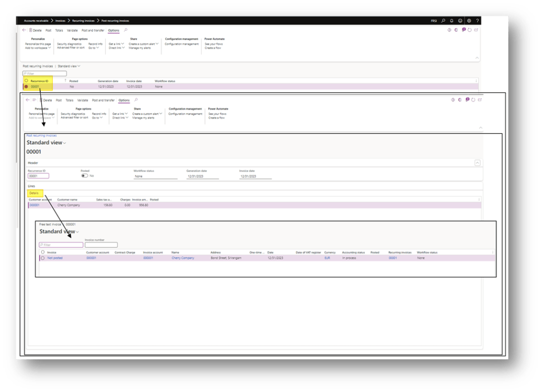
Task: Collapse the Header section with chevron
Action: pos(477,163)
